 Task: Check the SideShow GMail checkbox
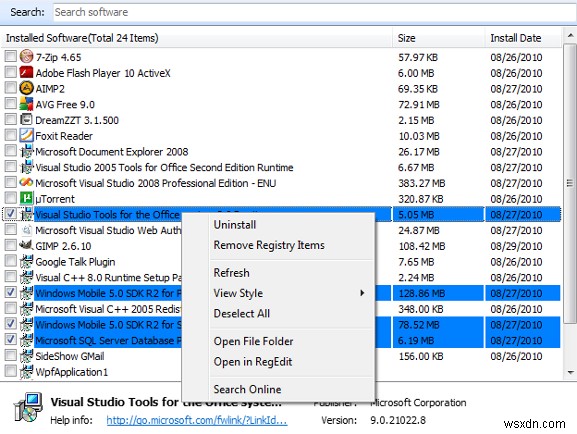tap(11, 356)
